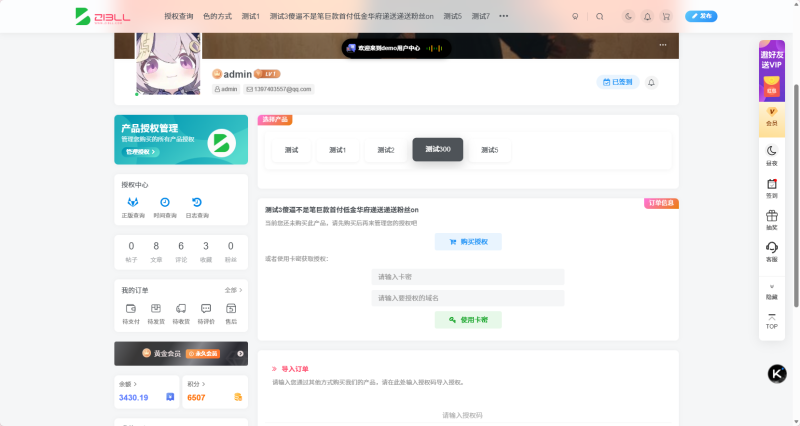Expand 全部 orders link
800x426 pixels.
233,290
